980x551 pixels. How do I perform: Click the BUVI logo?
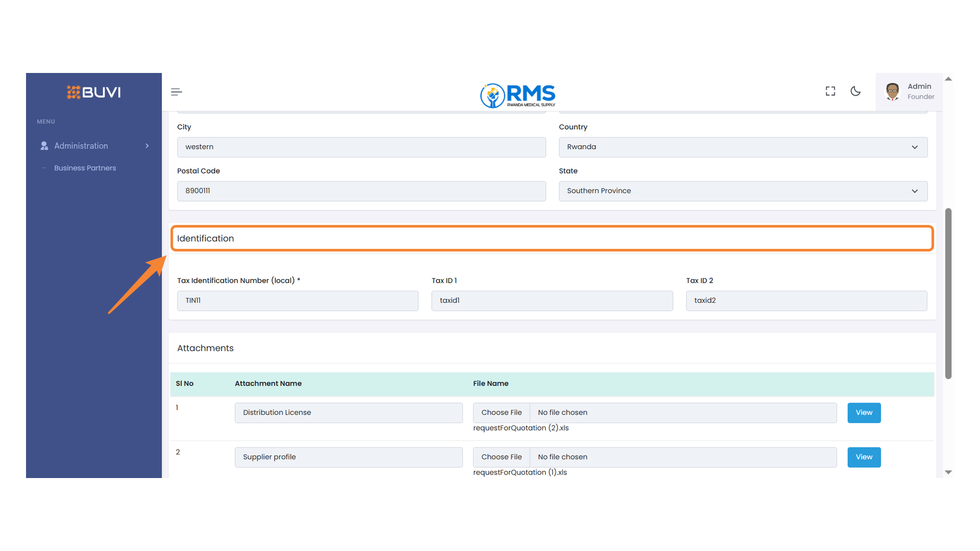pyautogui.click(x=94, y=92)
